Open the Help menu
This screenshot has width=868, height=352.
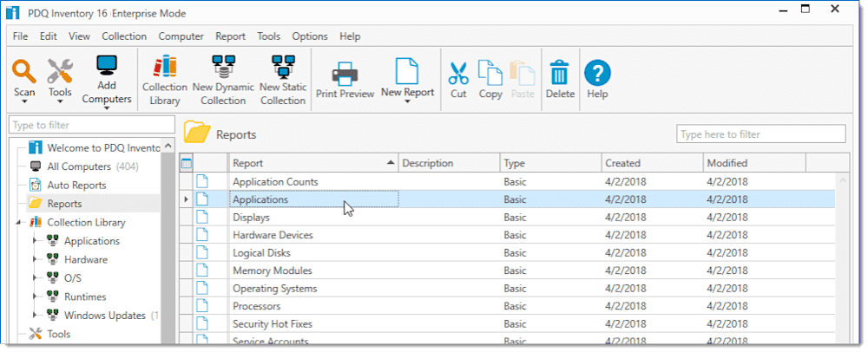point(350,36)
